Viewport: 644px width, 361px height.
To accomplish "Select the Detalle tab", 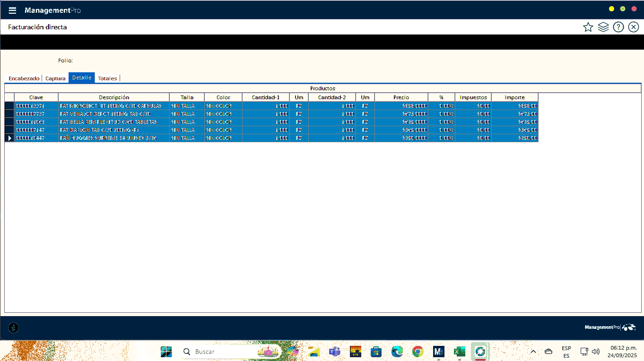I will (82, 77).
